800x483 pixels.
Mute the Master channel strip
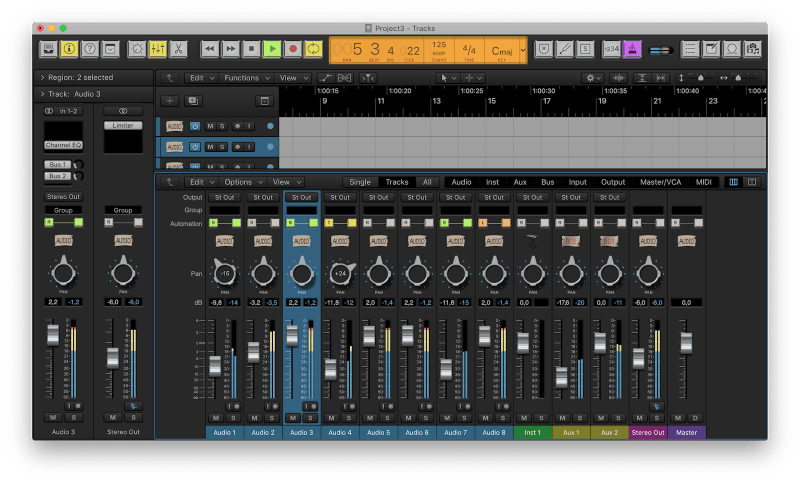pyautogui.click(x=678, y=418)
